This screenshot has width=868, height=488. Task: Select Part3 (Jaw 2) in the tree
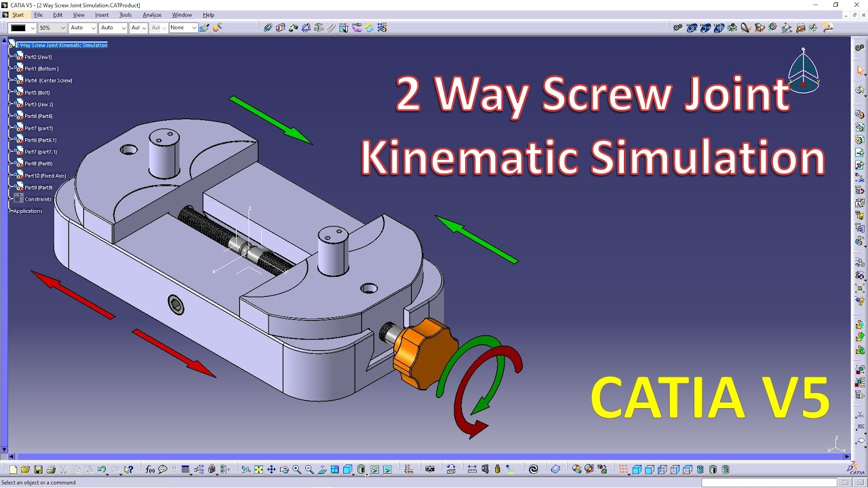tap(39, 104)
